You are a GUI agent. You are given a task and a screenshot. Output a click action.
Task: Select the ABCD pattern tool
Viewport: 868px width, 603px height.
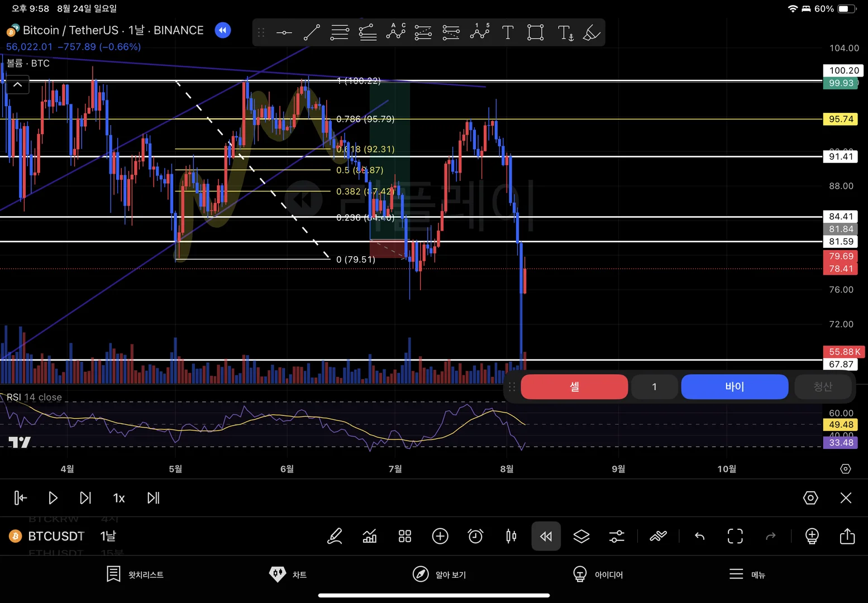pos(395,32)
